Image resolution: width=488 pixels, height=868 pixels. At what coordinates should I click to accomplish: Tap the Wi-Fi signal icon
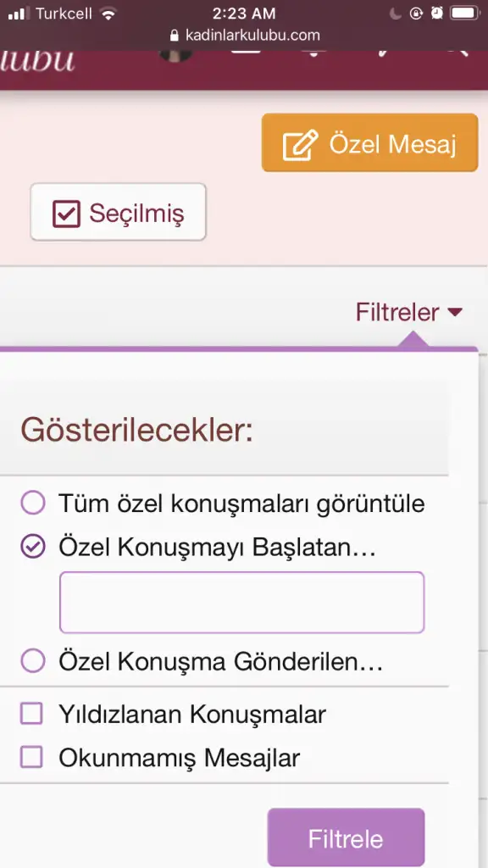109,14
